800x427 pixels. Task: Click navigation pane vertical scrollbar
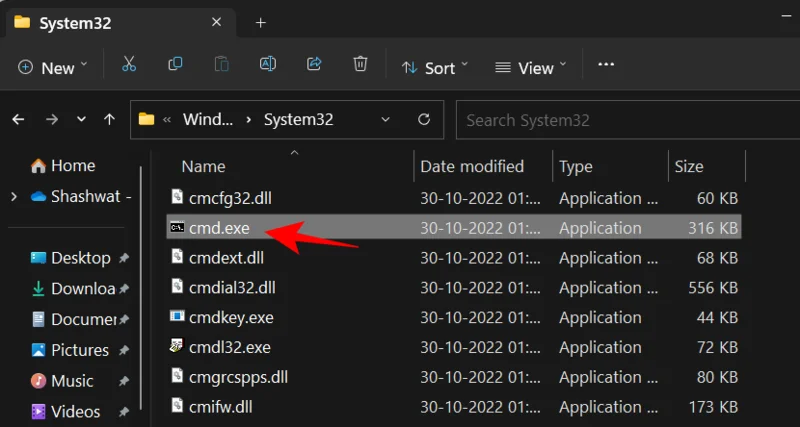pos(141,286)
